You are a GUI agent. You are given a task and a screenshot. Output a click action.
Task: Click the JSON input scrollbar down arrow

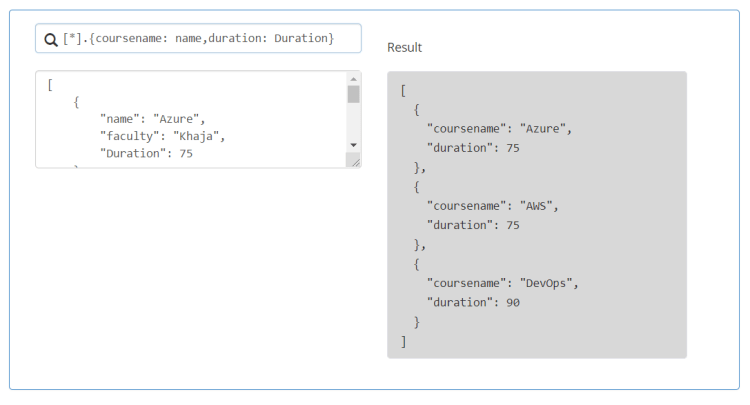pyautogui.click(x=353, y=145)
